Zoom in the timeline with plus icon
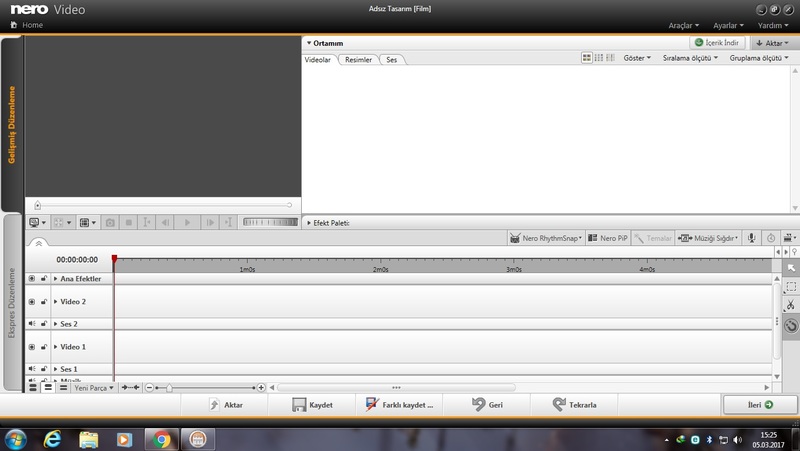800x451 pixels. click(x=261, y=388)
